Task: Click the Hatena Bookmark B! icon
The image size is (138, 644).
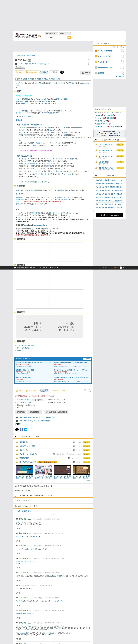Action: [x=26, y=430]
